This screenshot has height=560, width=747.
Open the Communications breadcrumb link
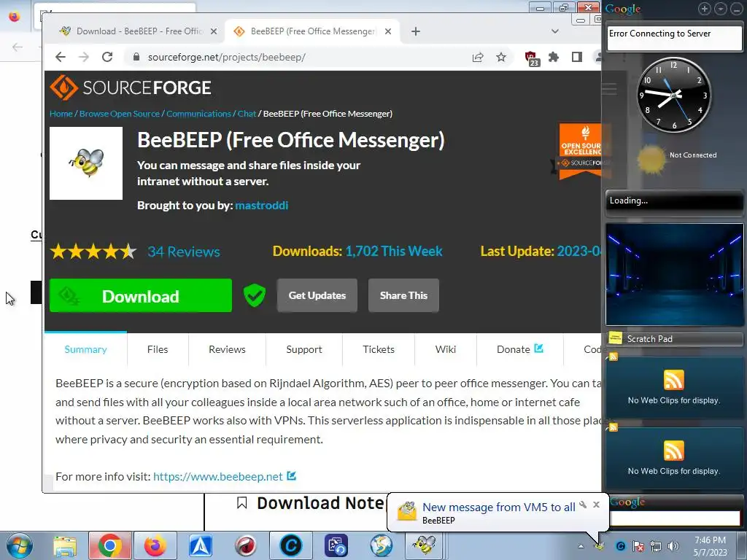pos(198,114)
